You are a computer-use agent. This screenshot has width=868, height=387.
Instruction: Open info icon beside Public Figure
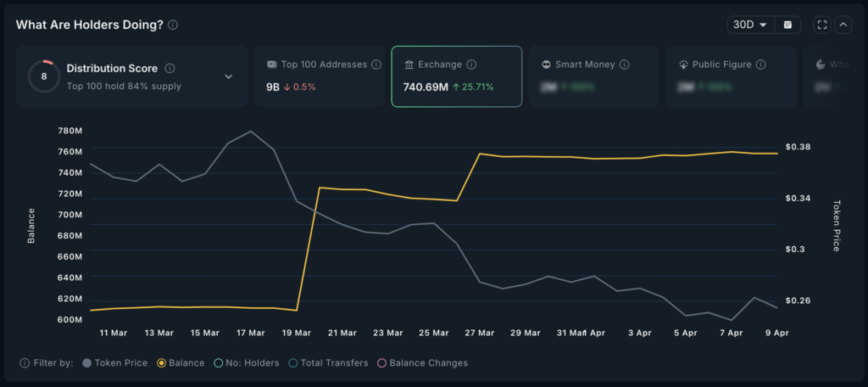point(760,64)
